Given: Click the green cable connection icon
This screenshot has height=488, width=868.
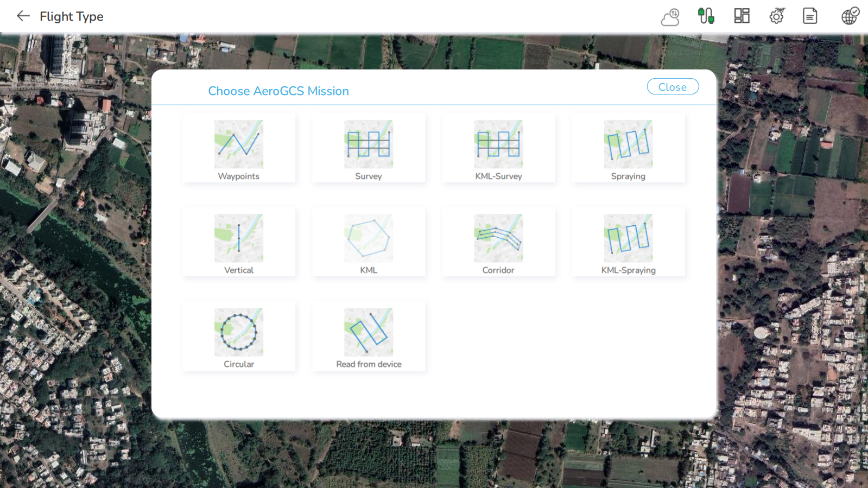Looking at the screenshot, I should [706, 16].
